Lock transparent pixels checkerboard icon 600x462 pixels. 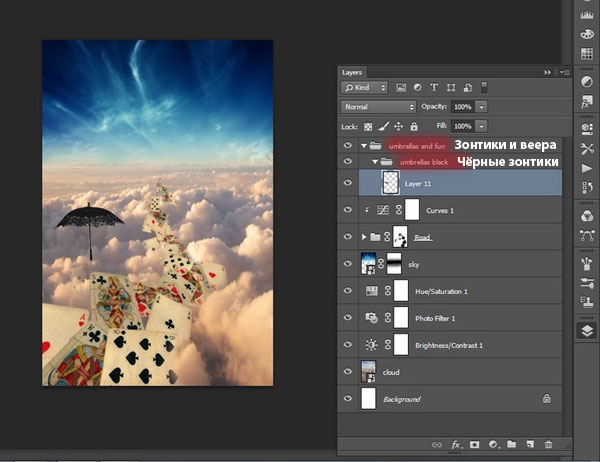pyautogui.click(x=368, y=127)
